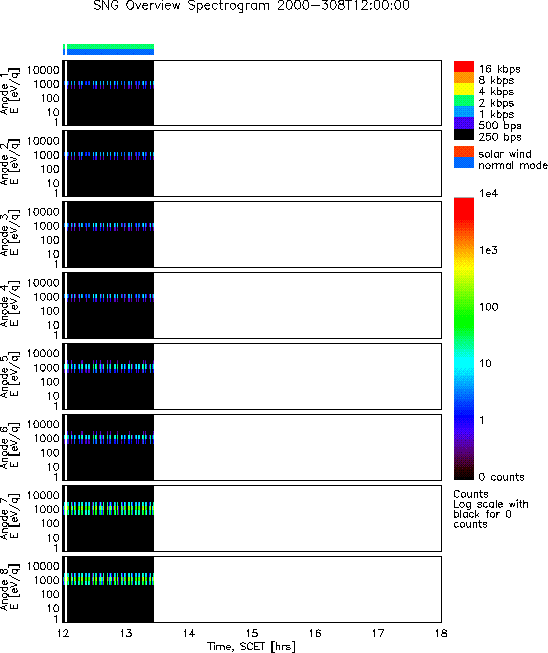Click the Anode 1 spectrogram panel
The height and width of the screenshot is (653, 548).
[x=252, y=93]
